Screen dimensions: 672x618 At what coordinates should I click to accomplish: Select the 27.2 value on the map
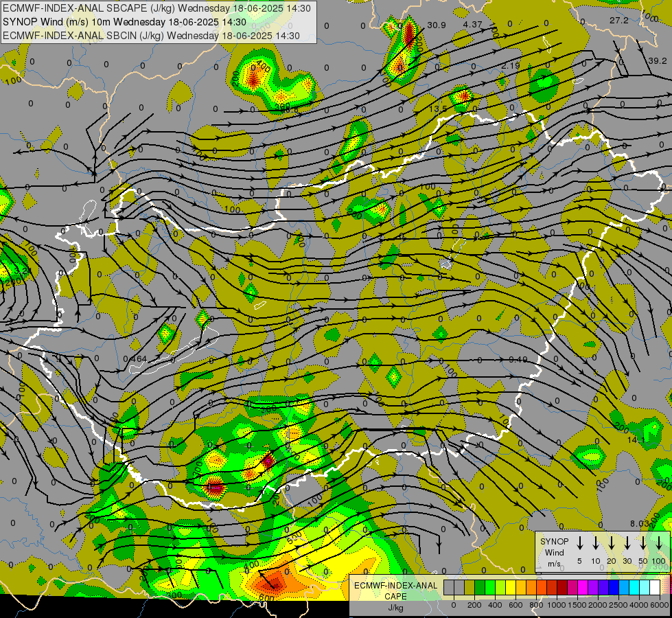click(x=619, y=21)
